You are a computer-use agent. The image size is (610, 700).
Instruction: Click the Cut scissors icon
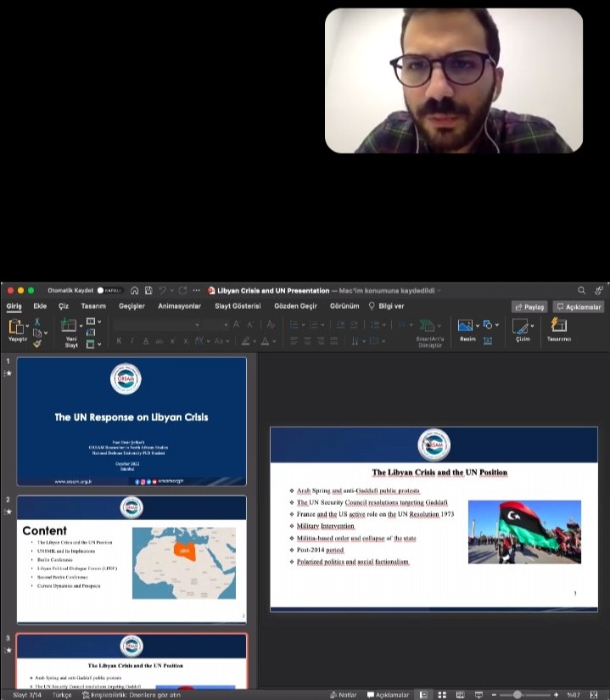(37, 322)
